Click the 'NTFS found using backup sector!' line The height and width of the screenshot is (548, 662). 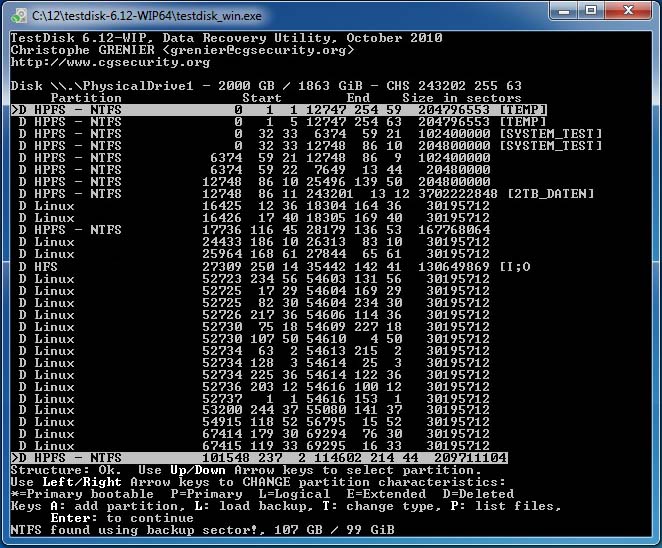[203, 530]
